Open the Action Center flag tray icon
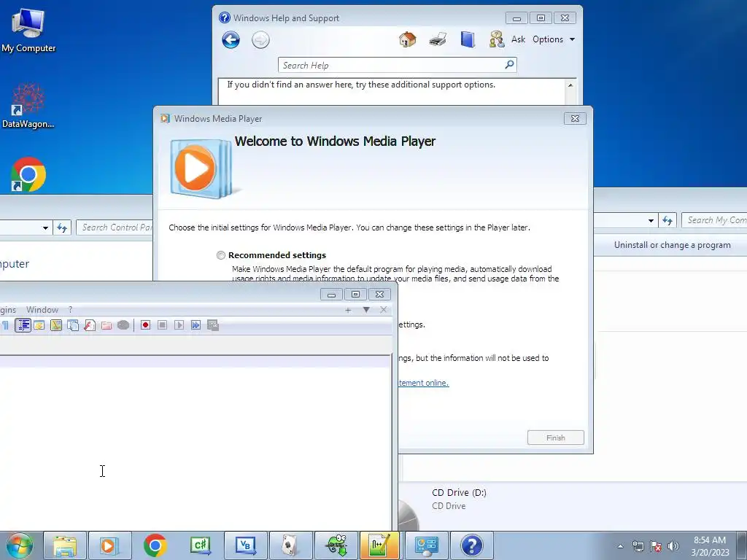Image resolution: width=747 pixels, height=560 pixels. [x=656, y=546]
